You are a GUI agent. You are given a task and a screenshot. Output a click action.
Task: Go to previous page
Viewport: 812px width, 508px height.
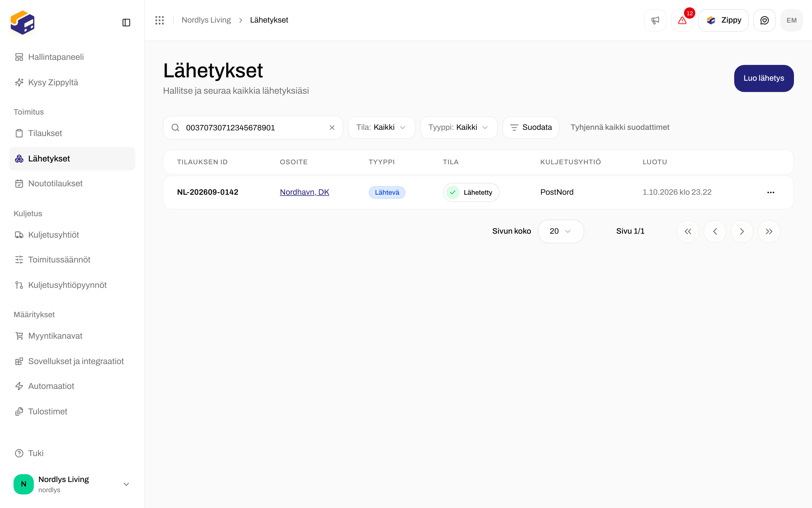715,231
